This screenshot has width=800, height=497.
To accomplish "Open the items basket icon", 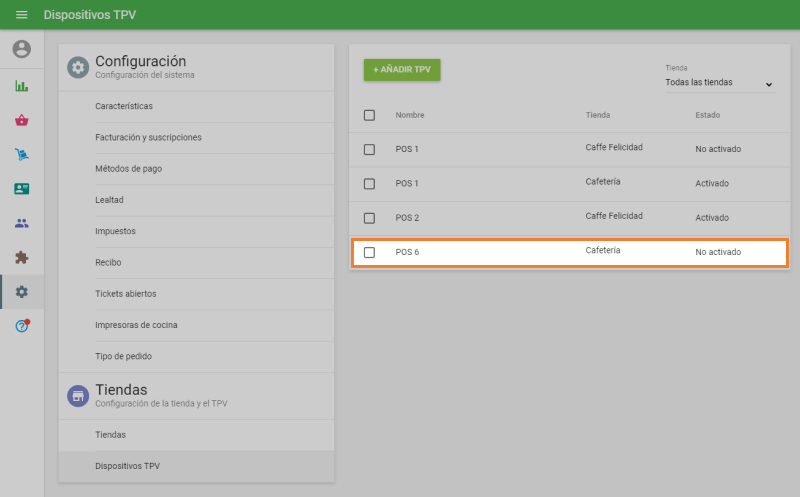I will point(21,120).
